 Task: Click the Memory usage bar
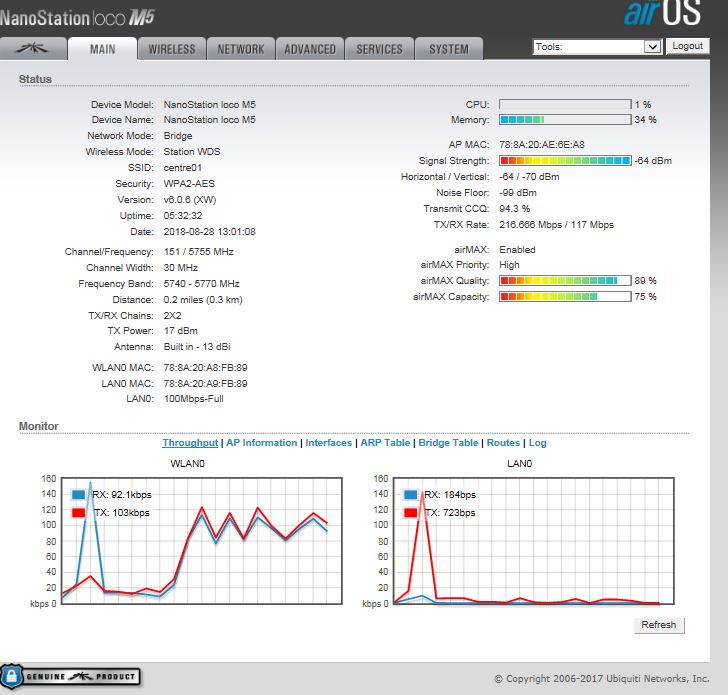point(565,120)
